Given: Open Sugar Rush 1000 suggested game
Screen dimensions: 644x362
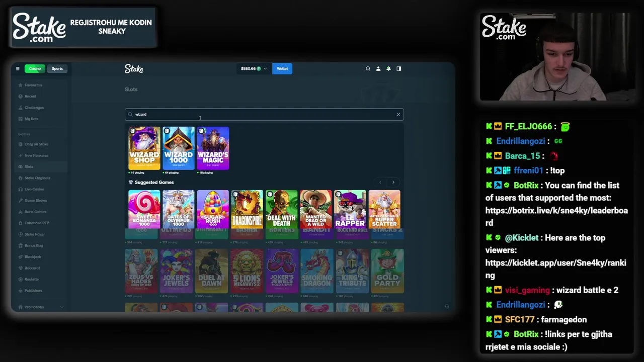Looking at the screenshot, I should pos(213,209).
